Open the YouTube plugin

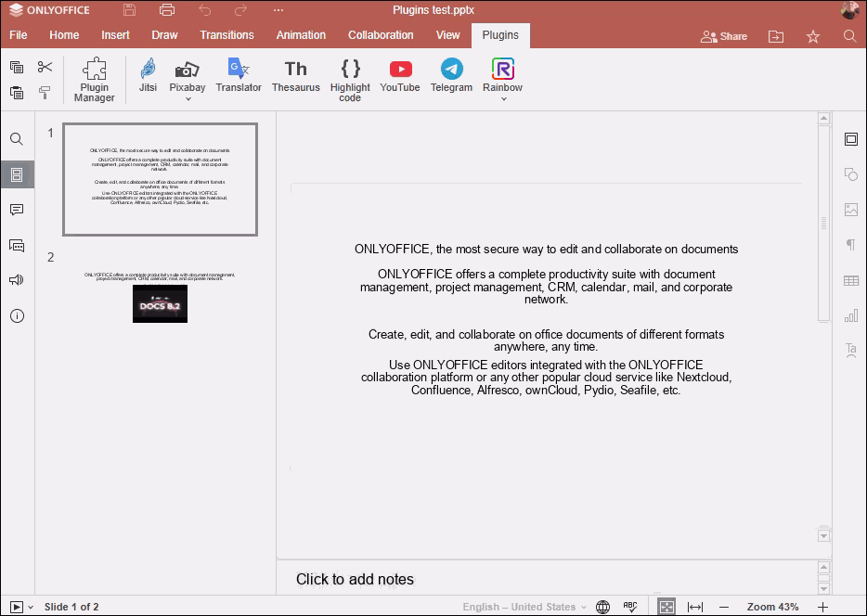(x=400, y=76)
